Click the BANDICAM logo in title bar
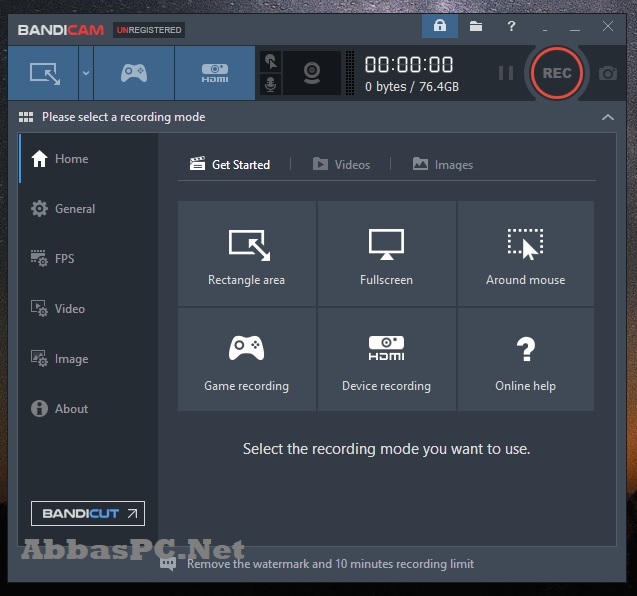The height and width of the screenshot is (596, 637). 61,30
